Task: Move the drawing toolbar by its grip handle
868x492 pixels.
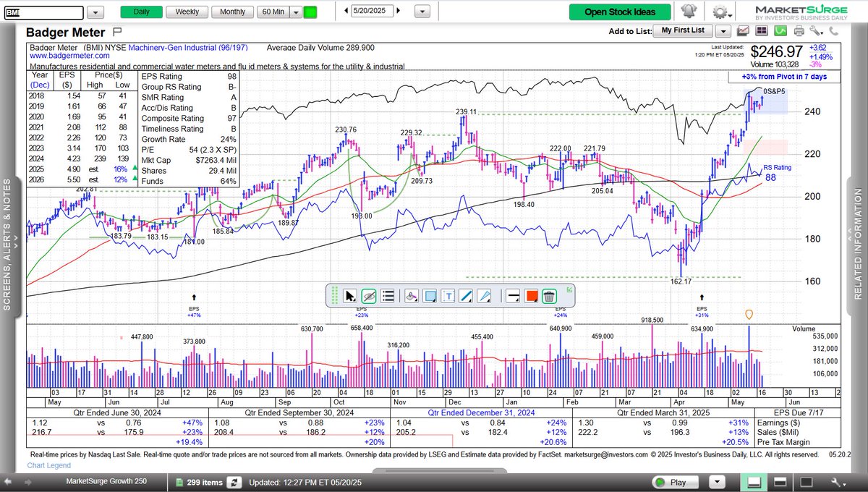Action: point(335,295)
